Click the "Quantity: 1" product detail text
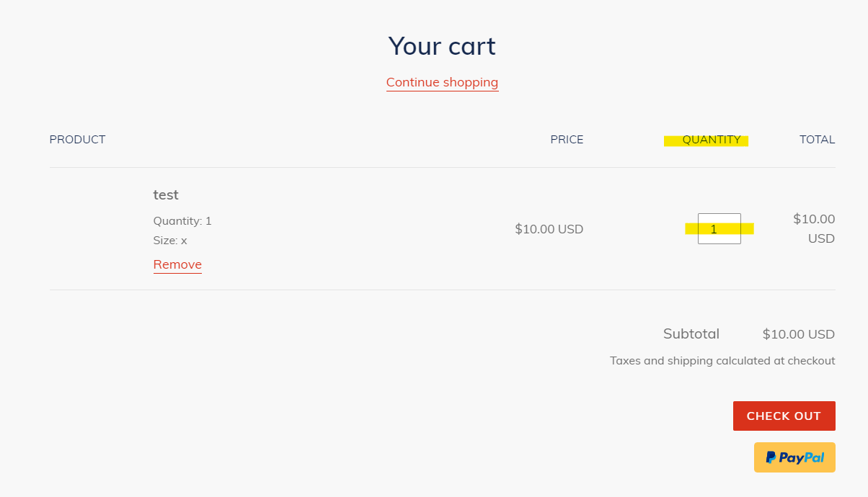Screen dimensions: 868x497 click(182, 220)
